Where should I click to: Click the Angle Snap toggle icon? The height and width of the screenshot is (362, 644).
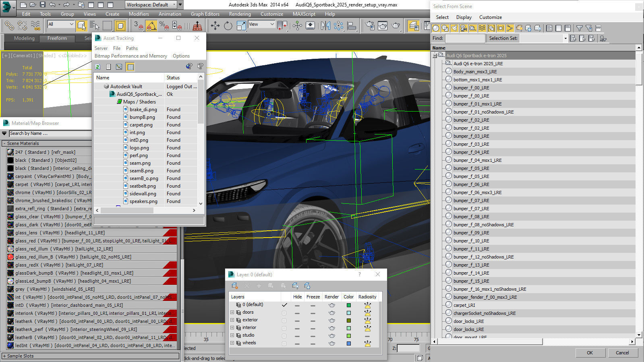(151, 26)
